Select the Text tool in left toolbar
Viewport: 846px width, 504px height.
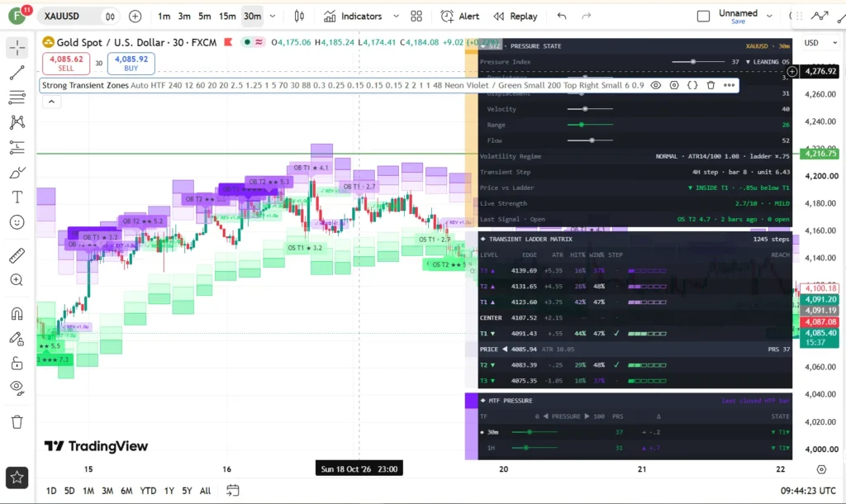17,197
